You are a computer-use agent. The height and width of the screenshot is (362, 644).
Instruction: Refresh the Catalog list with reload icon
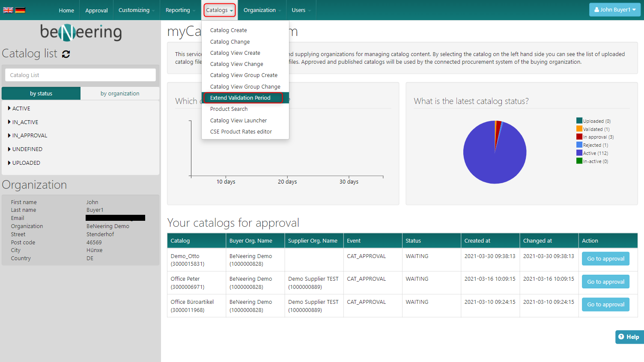[66, 54]
